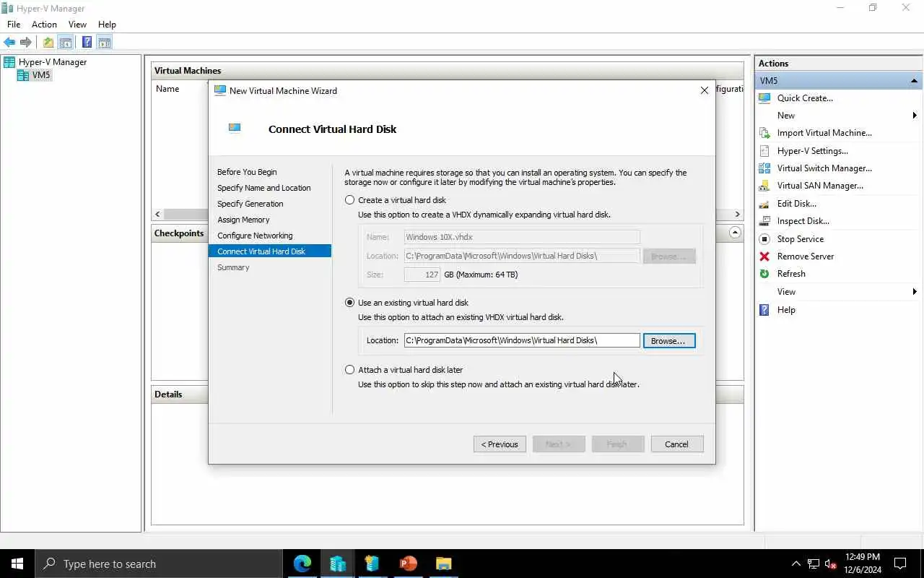The image size is (924, 578).
Task: Toggle the Show/Hide Action Pane toolbar icon
Action: tap(104, 43)
